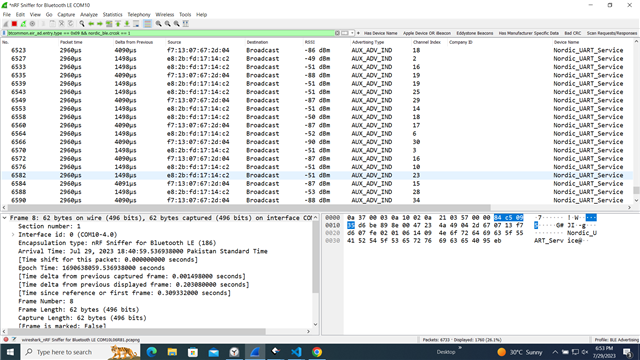The height and width of the screenshot is (360, 640).
Task: Stop the running capture with the red square
Action: click(x=14, y=24)
